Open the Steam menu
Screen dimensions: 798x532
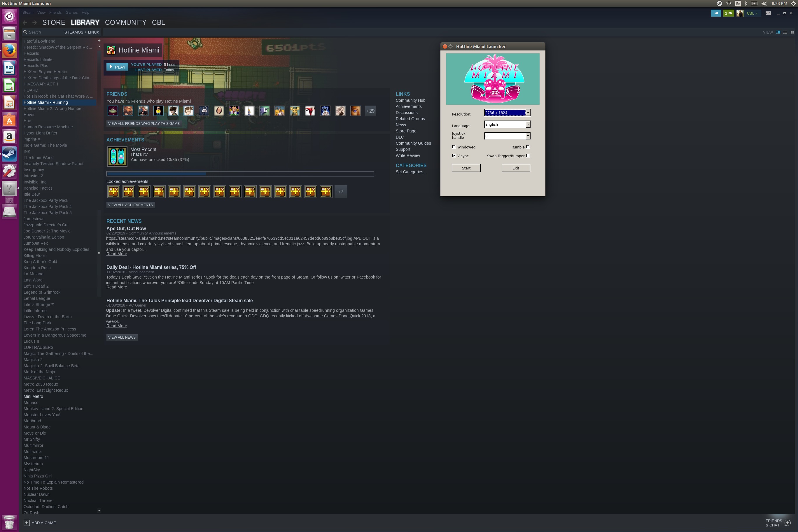[x=28, y=13]
